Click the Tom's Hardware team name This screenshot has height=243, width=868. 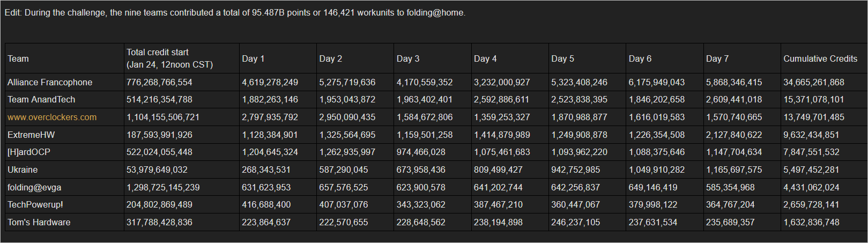tap(39, 222)
